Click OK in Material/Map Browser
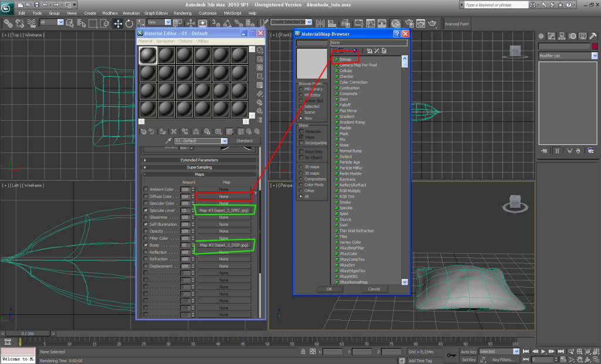 click(329, 290)
